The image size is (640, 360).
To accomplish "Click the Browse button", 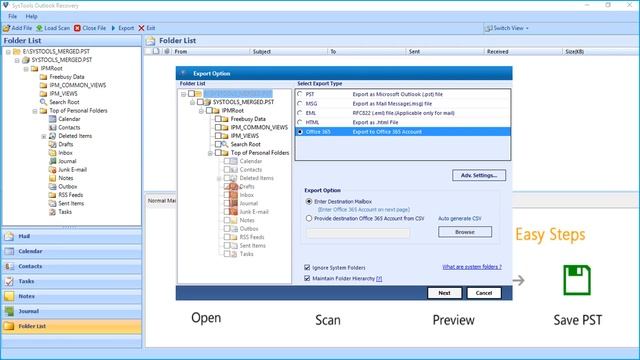I will (x=465, y=232).
